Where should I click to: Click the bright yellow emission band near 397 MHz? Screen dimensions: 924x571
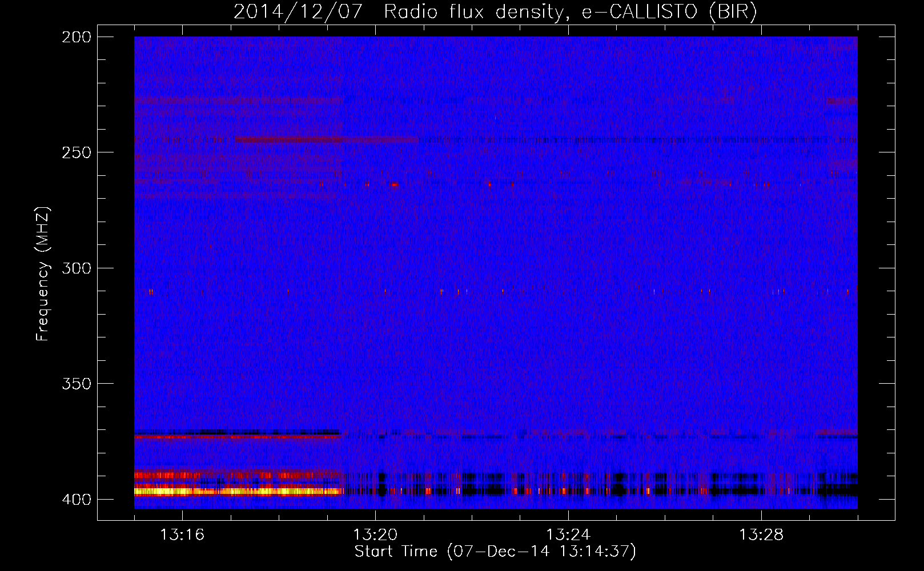(x=238, y=491)
